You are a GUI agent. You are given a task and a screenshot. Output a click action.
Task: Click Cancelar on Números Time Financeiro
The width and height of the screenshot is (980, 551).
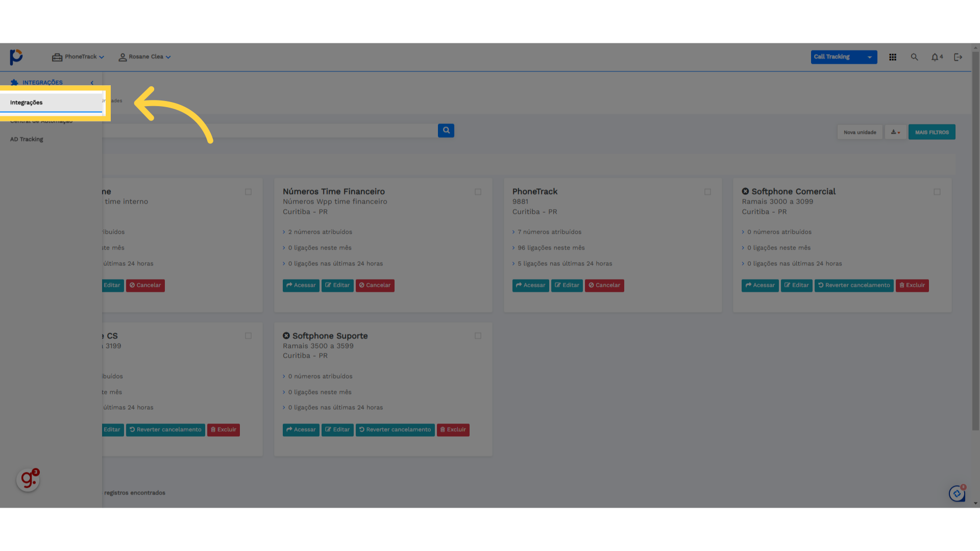[375, 285]
